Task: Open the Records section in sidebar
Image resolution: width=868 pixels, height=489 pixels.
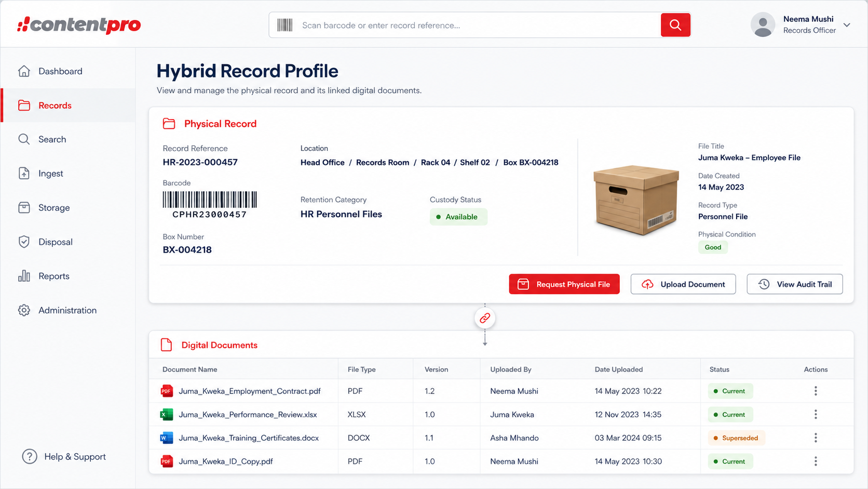Action: click(x=68, y=105)
